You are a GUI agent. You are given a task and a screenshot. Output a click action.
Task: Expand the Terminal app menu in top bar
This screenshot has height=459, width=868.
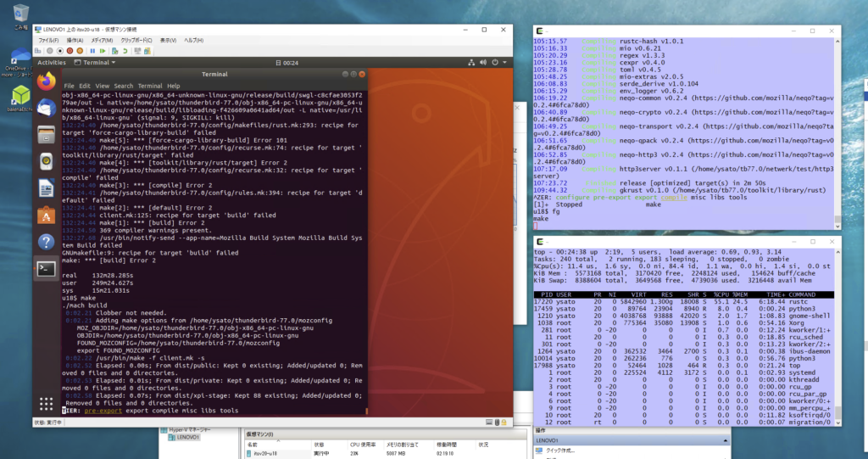point(96,62)
